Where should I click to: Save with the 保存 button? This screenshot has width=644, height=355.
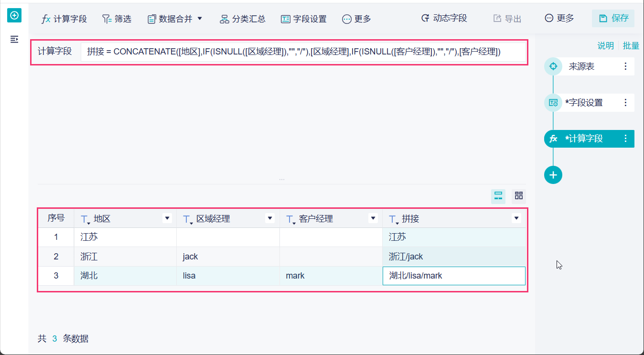click(613, 18)
